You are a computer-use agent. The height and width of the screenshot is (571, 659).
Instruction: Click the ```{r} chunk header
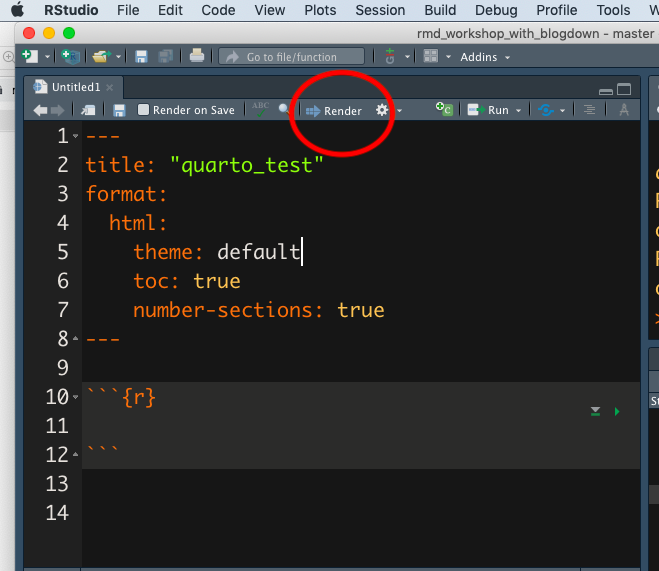coord(121,397)
